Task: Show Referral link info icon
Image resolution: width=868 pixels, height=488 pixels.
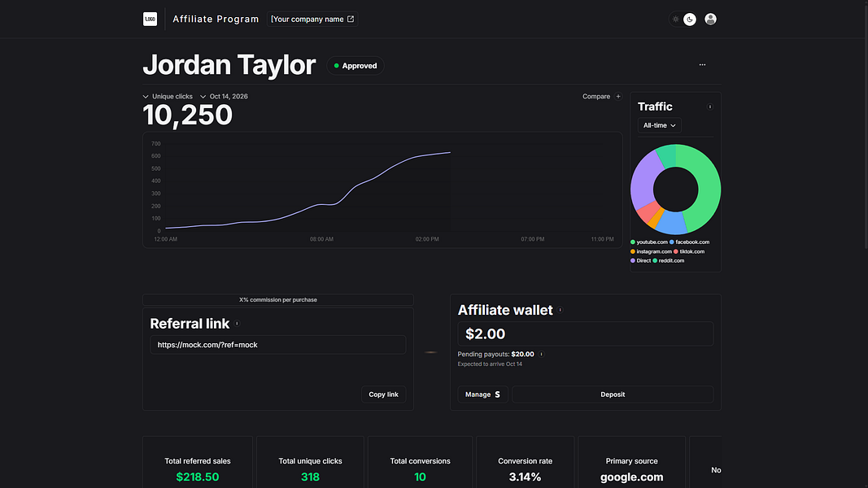Action: (237, 324)
